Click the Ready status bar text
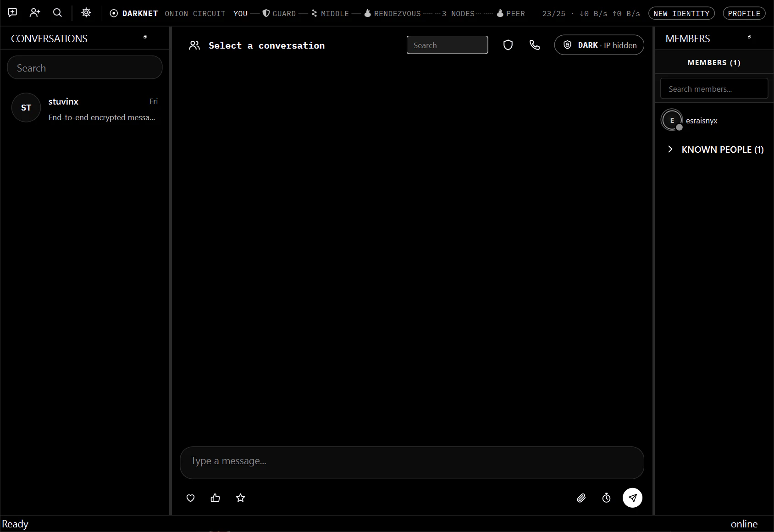Image resolution: width=774 pixels, height=532 pixels. 15,524
